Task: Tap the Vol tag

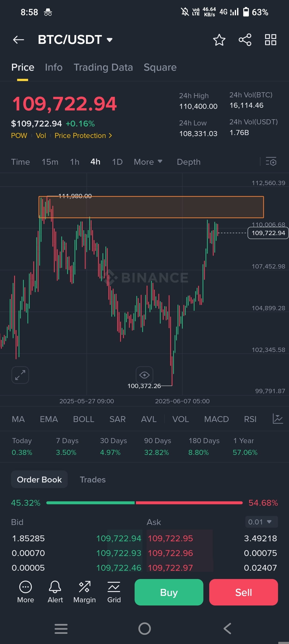Action: point(41,136)
